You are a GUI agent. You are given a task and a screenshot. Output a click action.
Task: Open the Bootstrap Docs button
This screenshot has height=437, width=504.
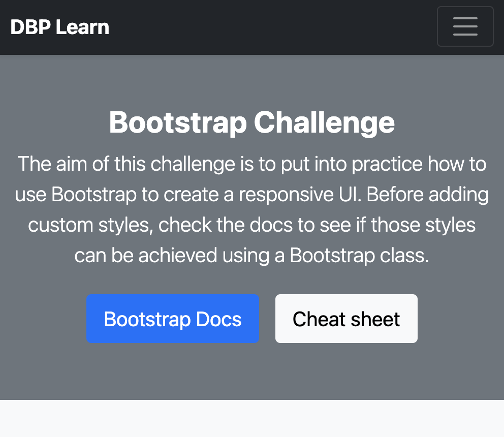pos(173,319)
